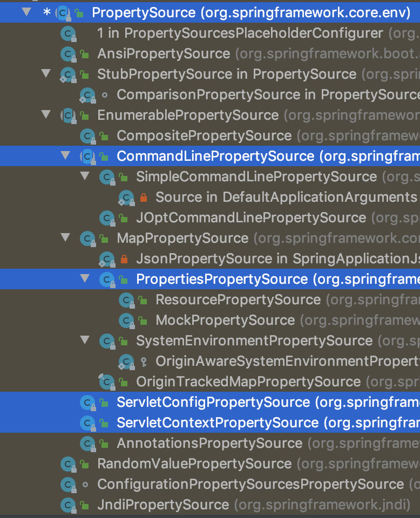Collapse the PropertySource root node arrow
Image resolution: width=420 pixels, height=518 pixels.
click(26, 12)
